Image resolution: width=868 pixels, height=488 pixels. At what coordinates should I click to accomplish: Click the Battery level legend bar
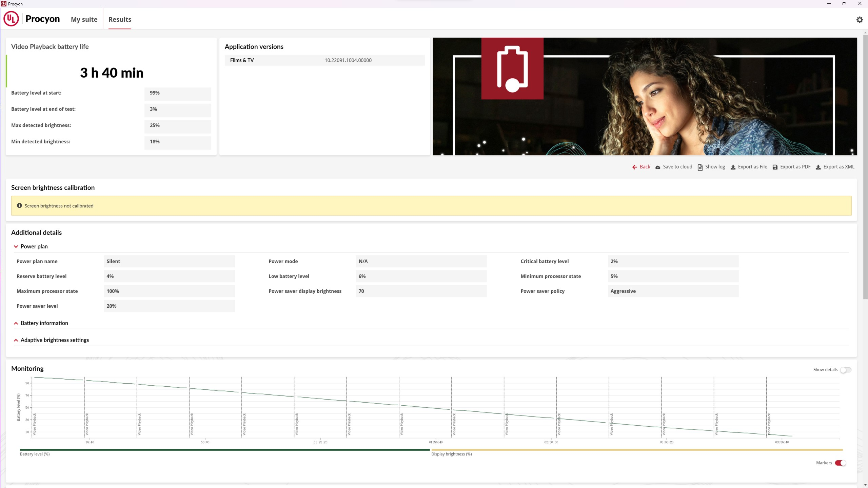tap(225, 450)
